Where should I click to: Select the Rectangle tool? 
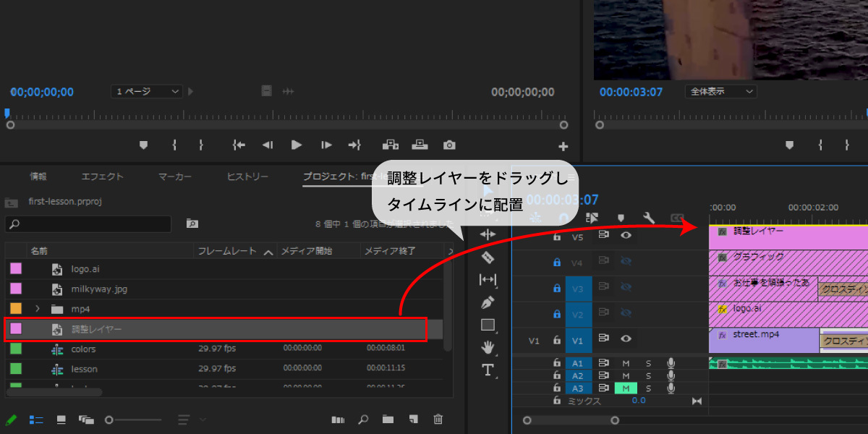488,325
